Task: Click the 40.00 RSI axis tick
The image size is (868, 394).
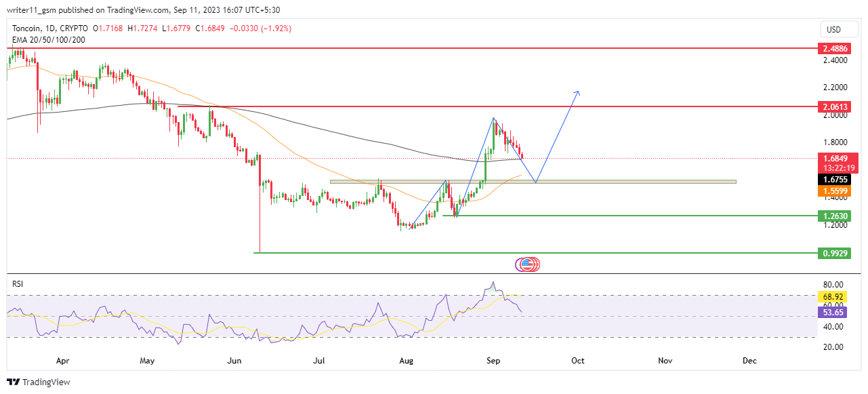Action: [x=832, y=326]
